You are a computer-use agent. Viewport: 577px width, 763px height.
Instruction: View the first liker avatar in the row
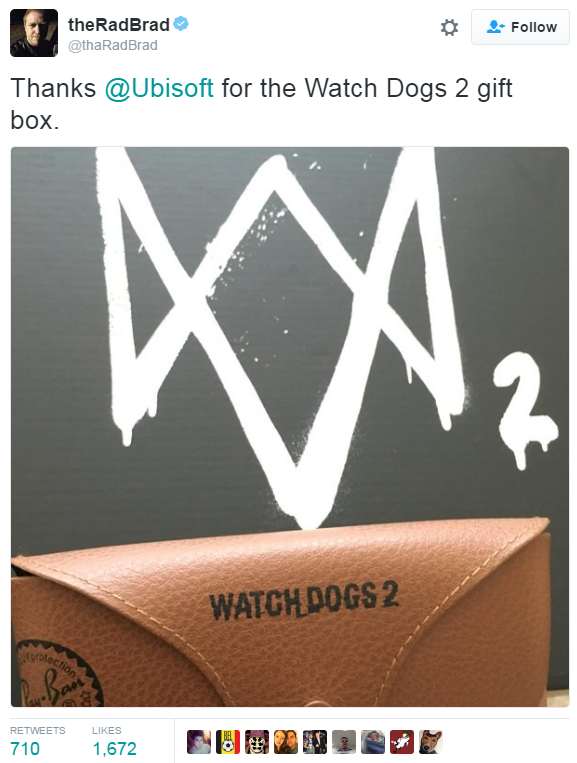point(199,742)
